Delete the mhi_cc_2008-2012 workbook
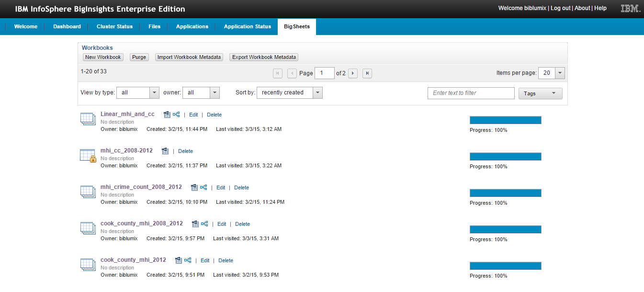Image resolution: width=644 pixels, height=292 pixels. point(185,151)
